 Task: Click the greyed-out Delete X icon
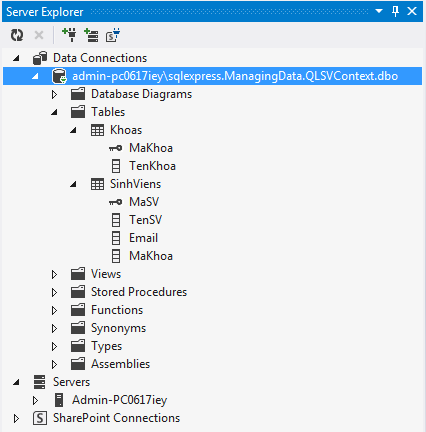[39, 35]
